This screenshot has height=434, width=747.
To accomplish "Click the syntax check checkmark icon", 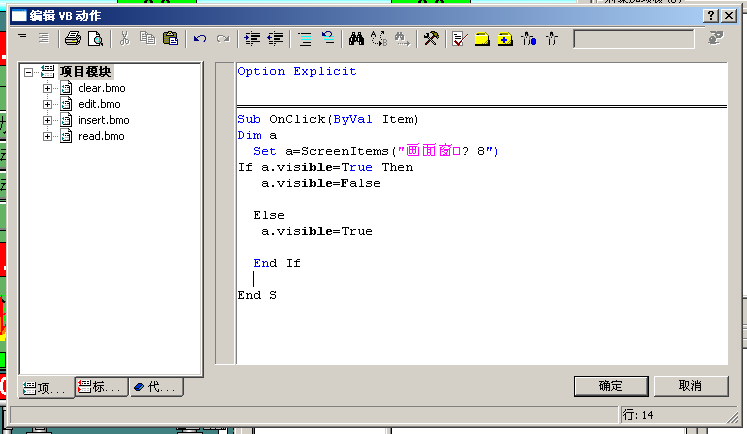I will 459,39.
